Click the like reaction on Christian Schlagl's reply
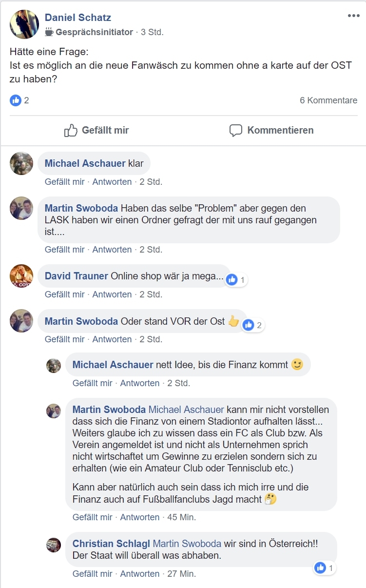The height and width of the screenshot is (588, 366). coord(321,568)
